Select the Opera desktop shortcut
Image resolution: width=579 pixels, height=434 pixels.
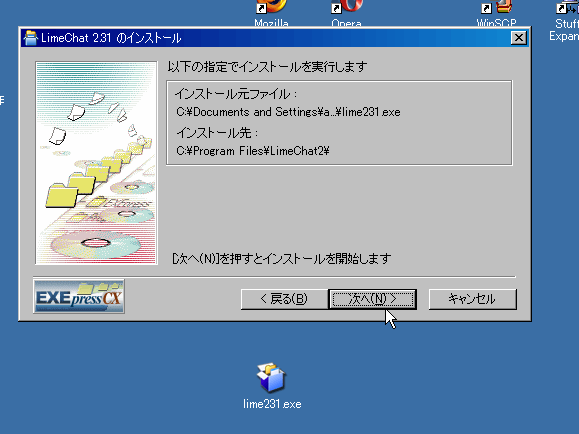pyautogui.click(x=346, y=13)
